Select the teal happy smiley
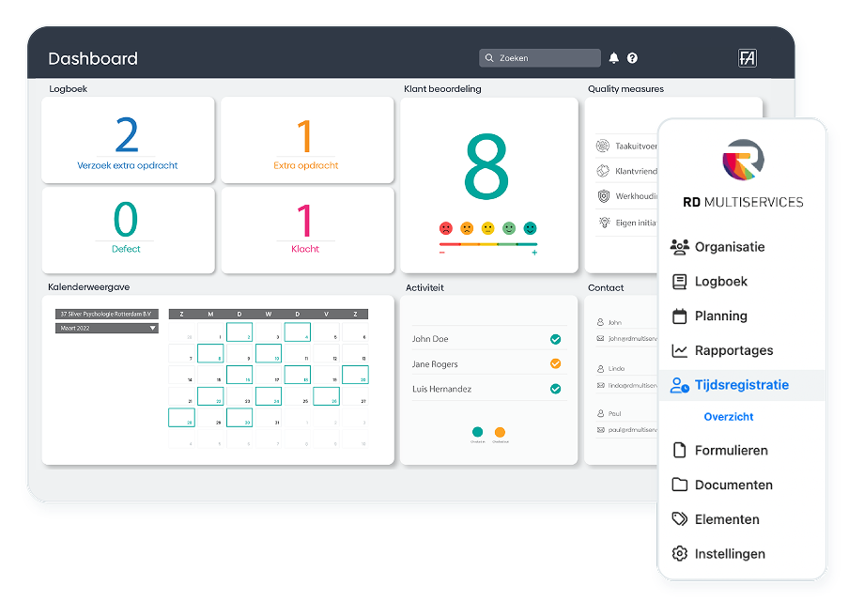The width and height of the screenshot is (864, 616). coord(530,228)
